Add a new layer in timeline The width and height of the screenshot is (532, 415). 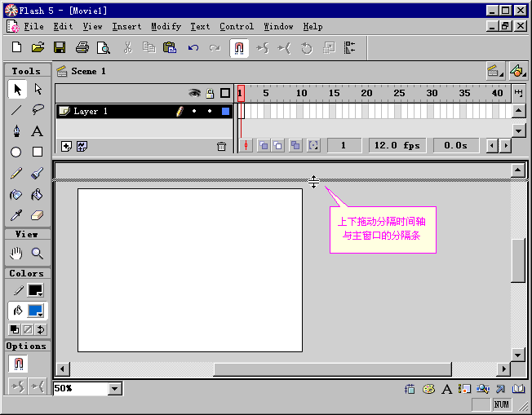[x=66, y=147]
